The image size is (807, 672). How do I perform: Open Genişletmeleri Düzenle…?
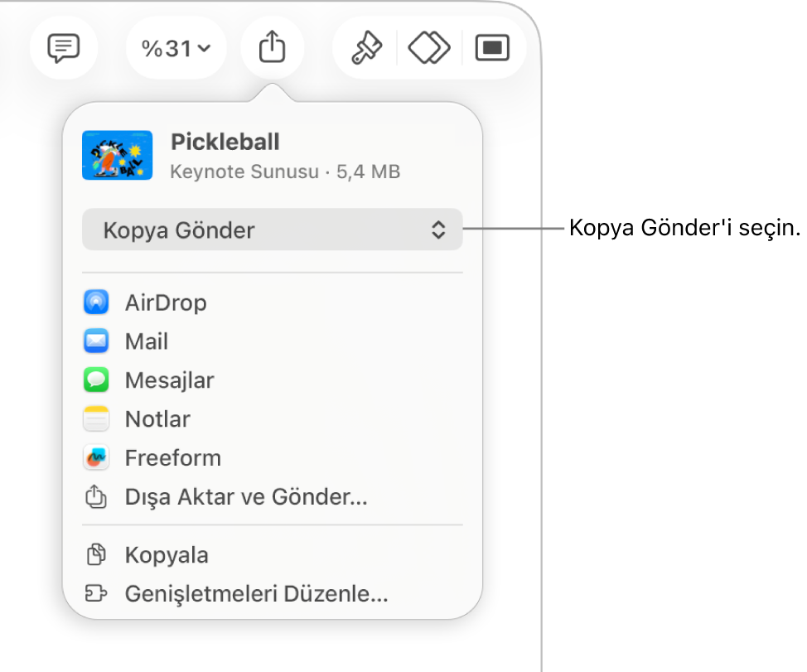point(273,594)
